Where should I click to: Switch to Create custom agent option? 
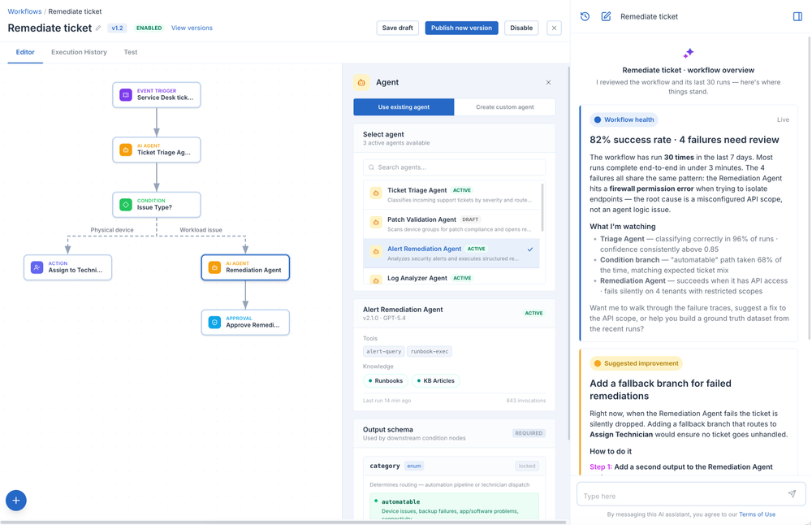click(x=505, y=107)
